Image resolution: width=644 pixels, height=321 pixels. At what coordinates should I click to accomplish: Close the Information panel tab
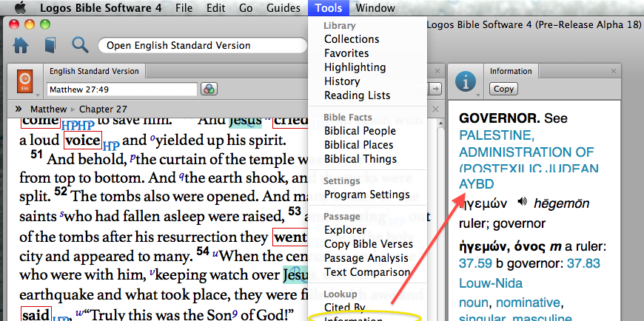pos(613,71)
